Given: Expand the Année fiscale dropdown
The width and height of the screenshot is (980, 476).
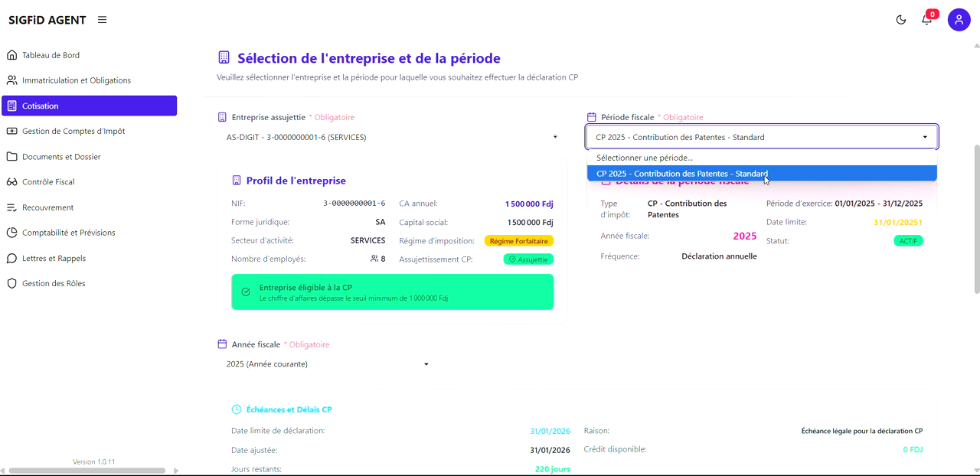Looking at the screenshot, I should [329, 364].
